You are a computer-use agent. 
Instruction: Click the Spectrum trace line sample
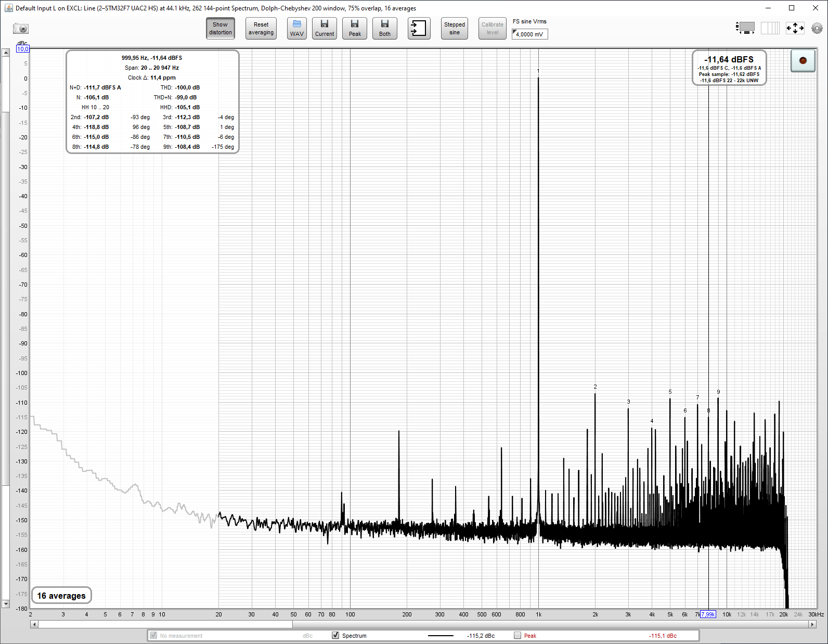[x=441, y=636]
